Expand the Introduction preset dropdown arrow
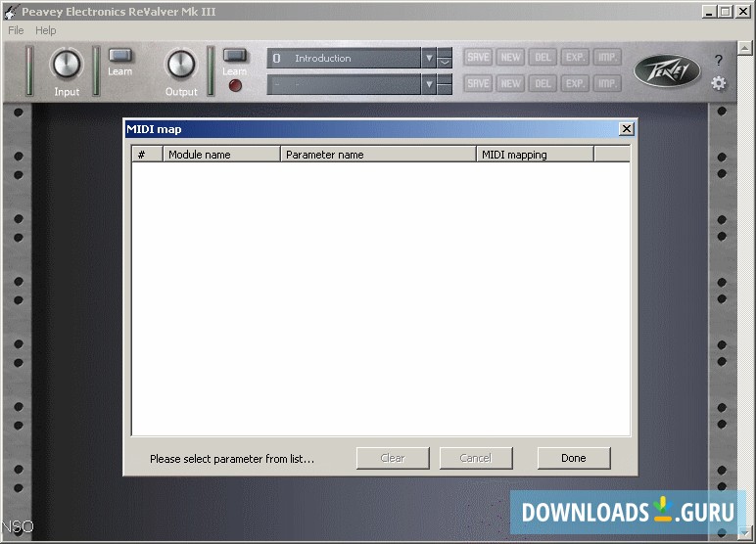The height and width of the screenshot is (544, 756). 429,59
